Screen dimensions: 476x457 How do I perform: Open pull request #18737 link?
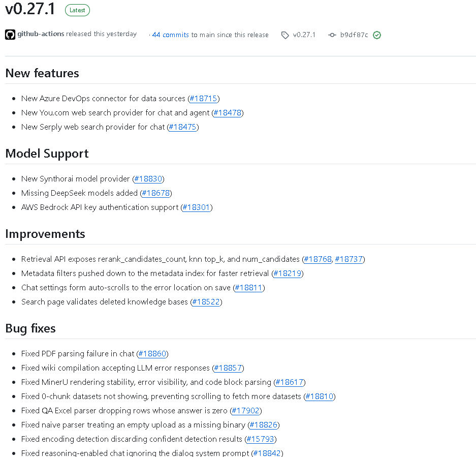[349, 259]
